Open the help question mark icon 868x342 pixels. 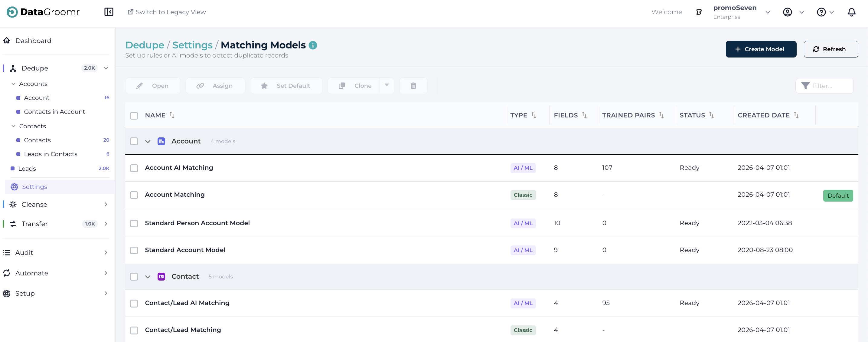(x=821, y=12)
